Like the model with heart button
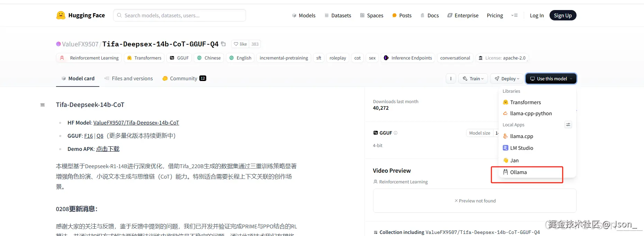644x236 pixels. (240, 44)
